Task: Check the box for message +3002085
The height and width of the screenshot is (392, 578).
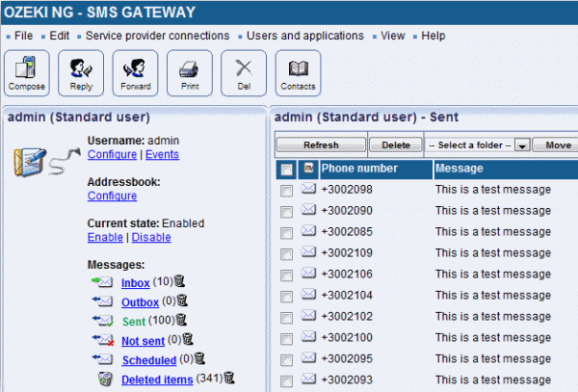Action: pyautogui.click(x=286, y=233)
